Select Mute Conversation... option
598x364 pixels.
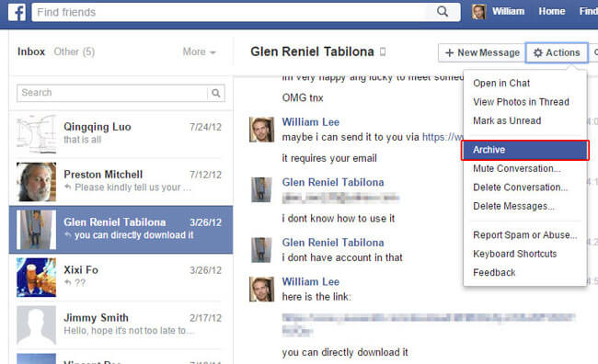pyautogui.click(x=524, y=168)
